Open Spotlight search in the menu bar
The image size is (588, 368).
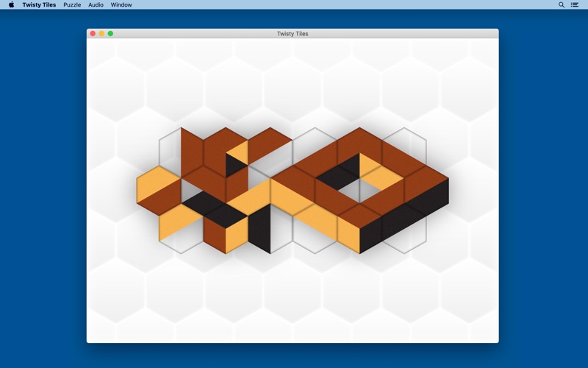tap(562, 4)
